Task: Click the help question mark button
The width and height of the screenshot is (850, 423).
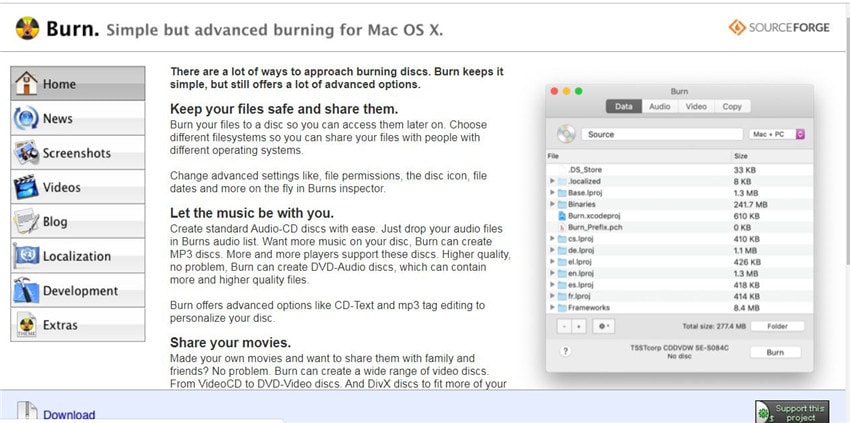Action: [x=565, y=351]
